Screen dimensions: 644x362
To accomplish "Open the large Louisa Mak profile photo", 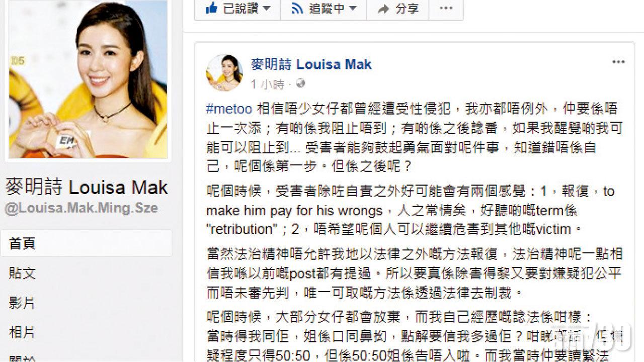I will click(x=88, y=79).
